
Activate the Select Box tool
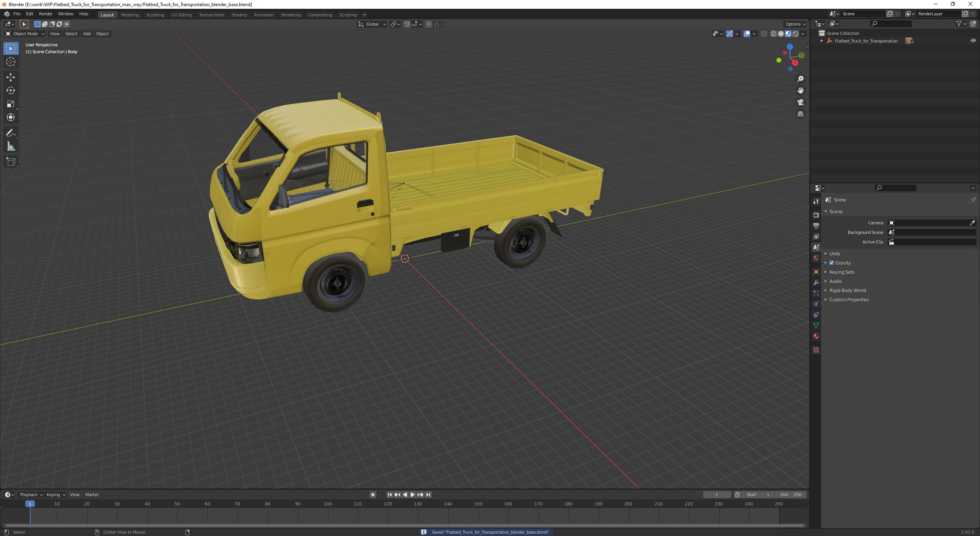tap(11, 49)
